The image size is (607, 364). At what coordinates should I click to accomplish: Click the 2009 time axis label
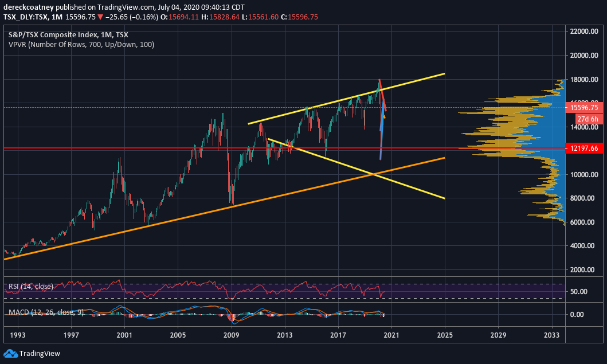pyautogui.click(x=231, y=335)
